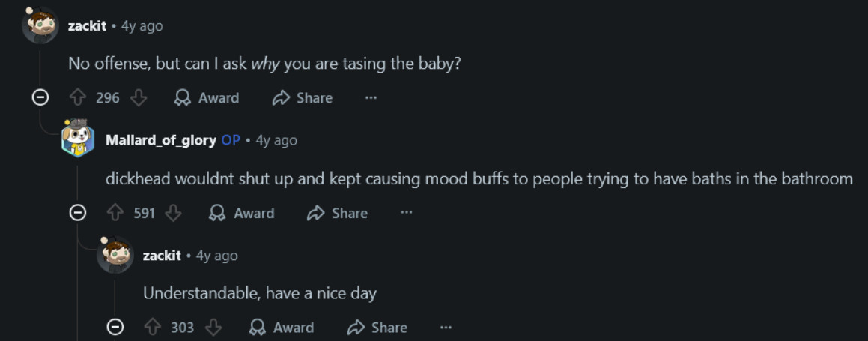Collapse Mallard_of_glory's reply thread
Screen dimensions: 868x341
click(x=78, y=213)
